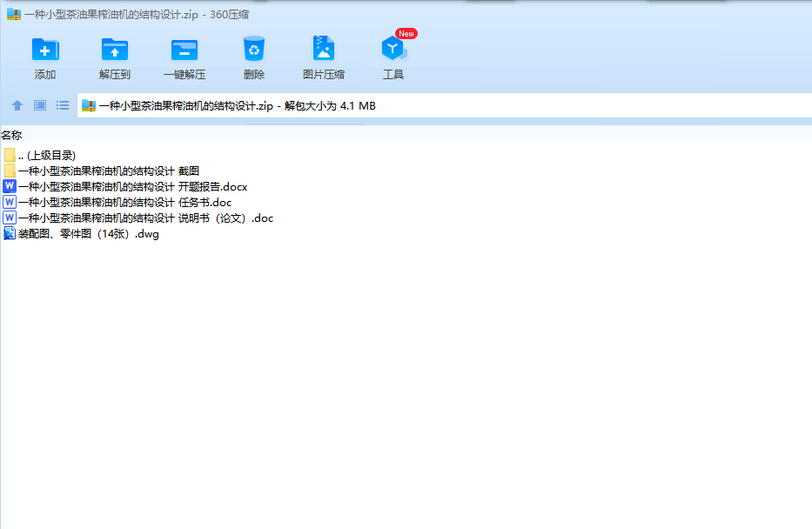
Task: Switch to the list view icon
Action: tap(63, 105)
